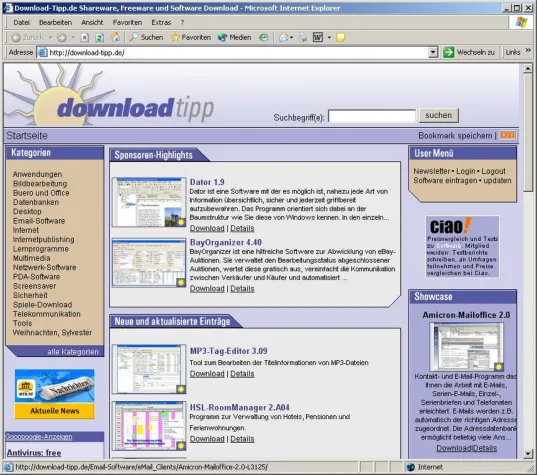Click the ciao! advertisement banner

click(x=462, y=246)
